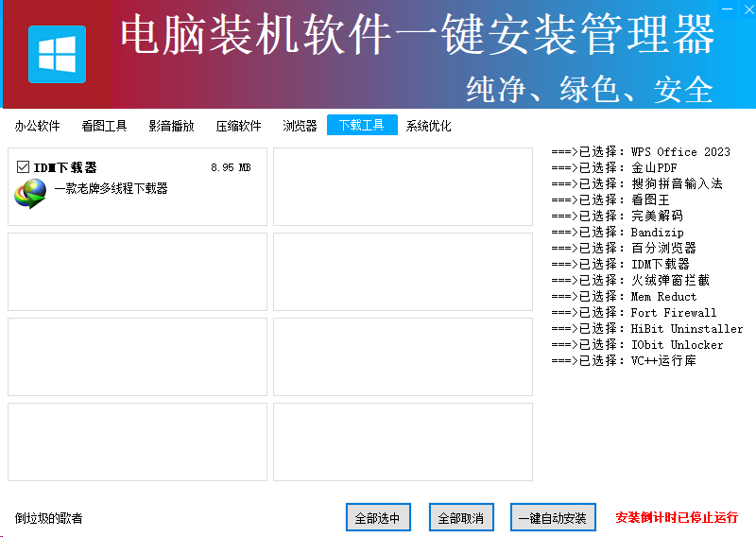Click selected entry 看图王

click(610, 199)
